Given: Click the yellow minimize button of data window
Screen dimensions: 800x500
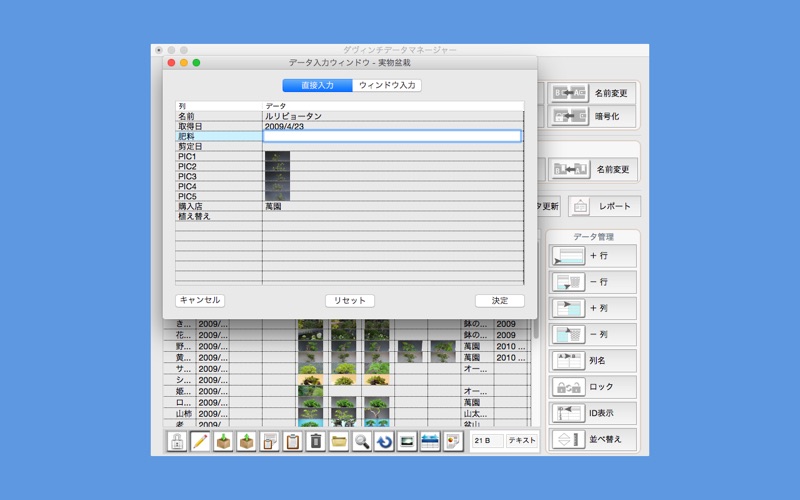Looking at the screenshot, I should pyautogui.click(x=184, y=63).
